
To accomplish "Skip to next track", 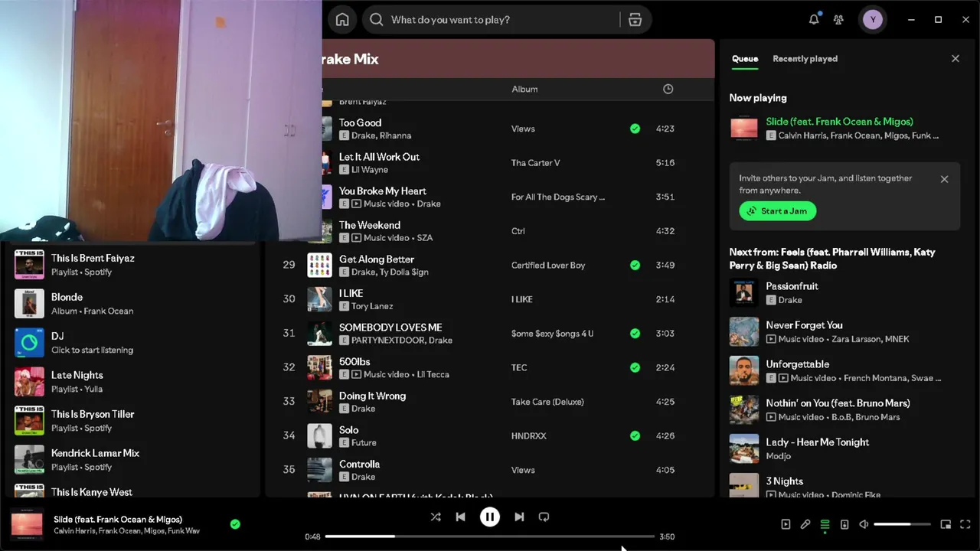I will (519, 517).
